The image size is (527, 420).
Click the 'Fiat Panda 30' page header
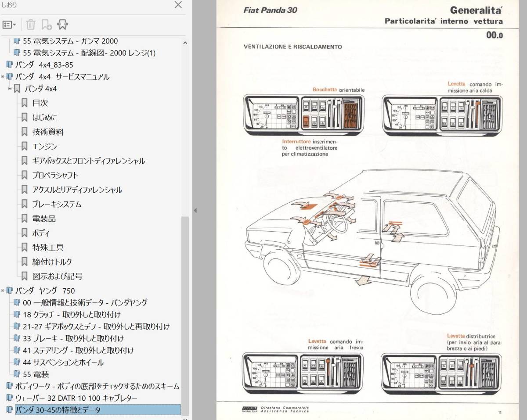point(270,11)
